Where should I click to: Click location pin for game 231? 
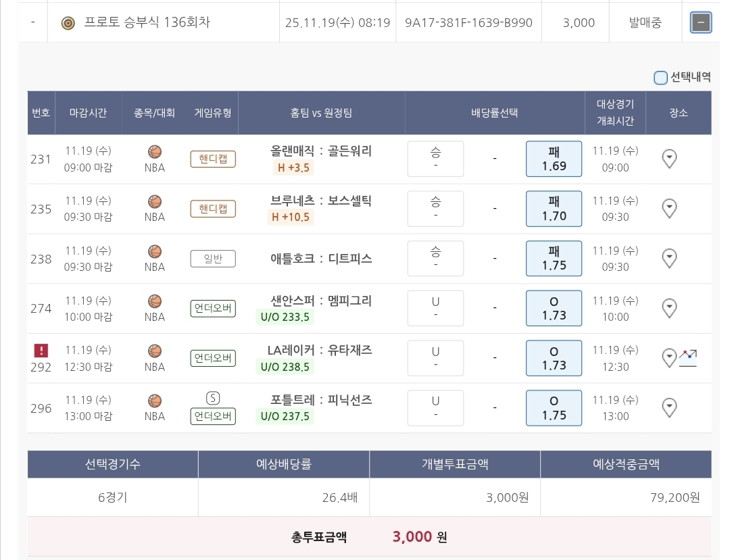(x=668, y=159)
